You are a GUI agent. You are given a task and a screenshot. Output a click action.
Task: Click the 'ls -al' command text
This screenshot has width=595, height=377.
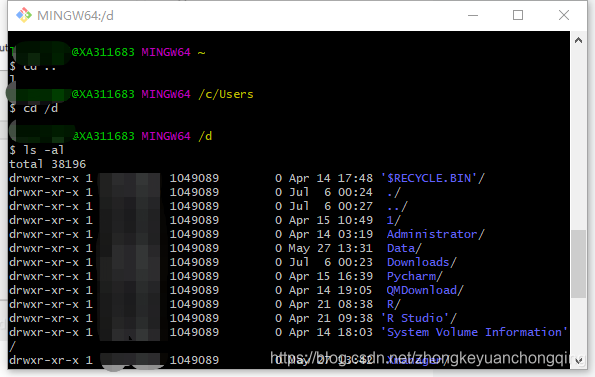[x=44, y=150]
